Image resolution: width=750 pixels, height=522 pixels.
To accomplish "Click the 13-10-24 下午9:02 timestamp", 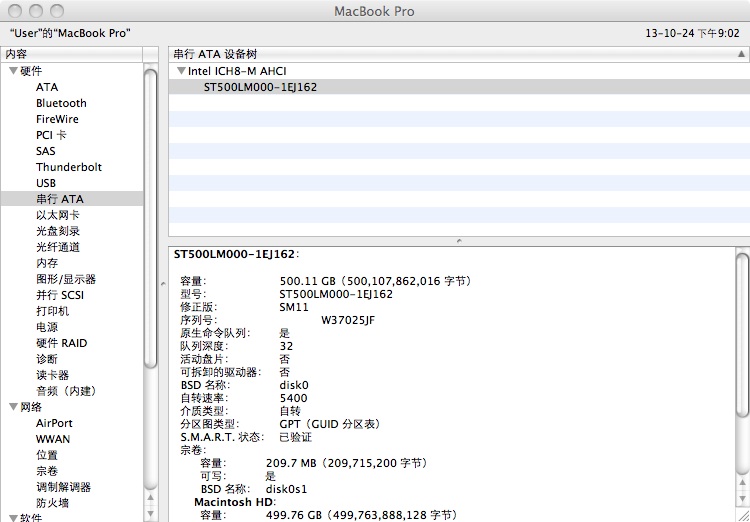I will point(692,33).
